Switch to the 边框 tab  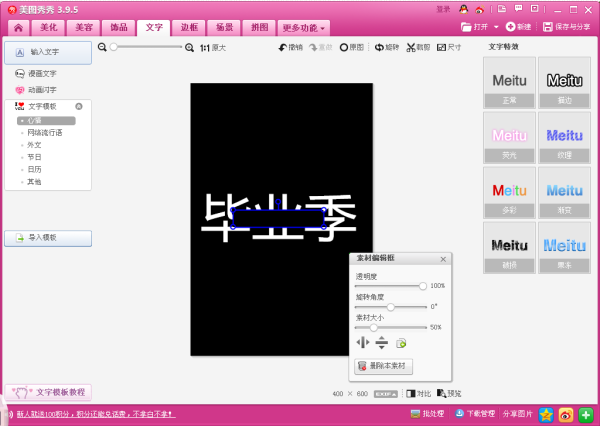[x=188, y=27]
